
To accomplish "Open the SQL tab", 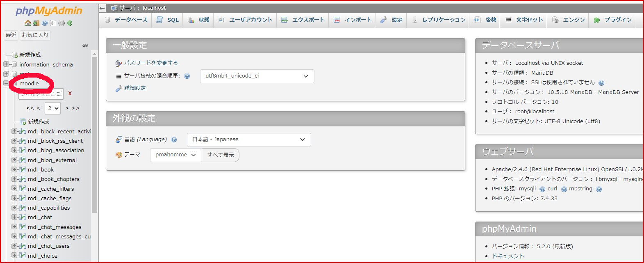I will pos(168,20).
